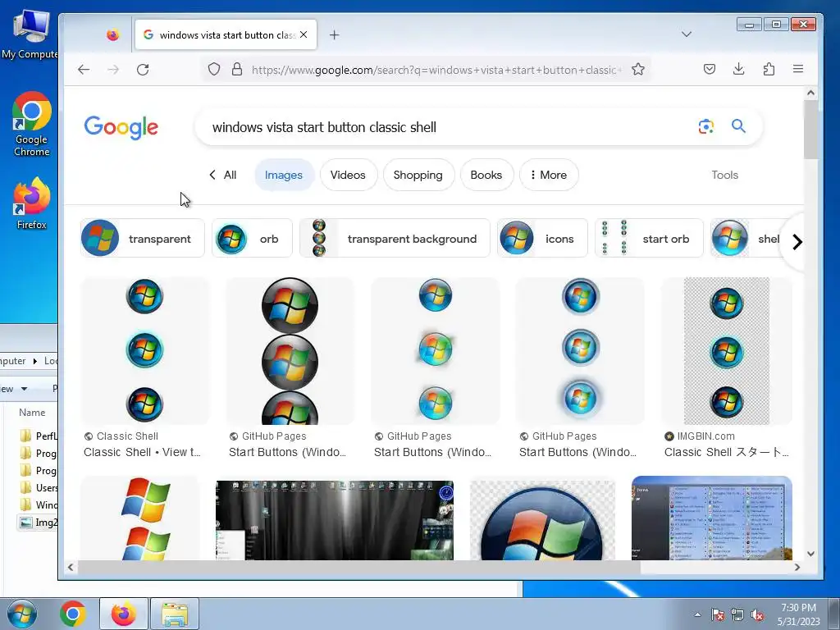Click the horizontal scrollbar left arrow
The width and height of the screenshot is (840, 630).
coord(71,567)
